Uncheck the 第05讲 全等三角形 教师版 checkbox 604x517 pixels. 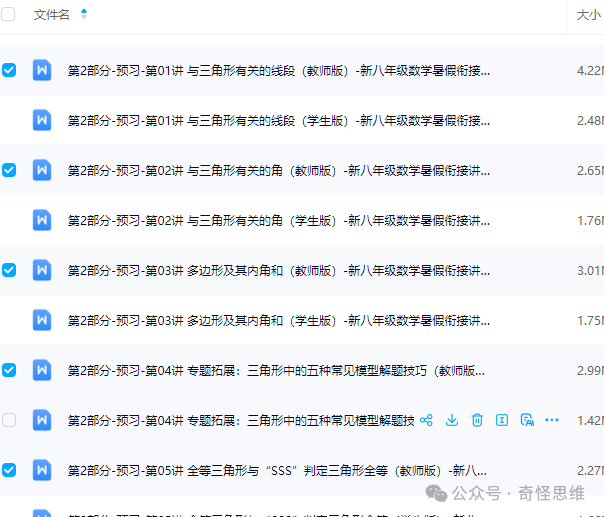9,470
